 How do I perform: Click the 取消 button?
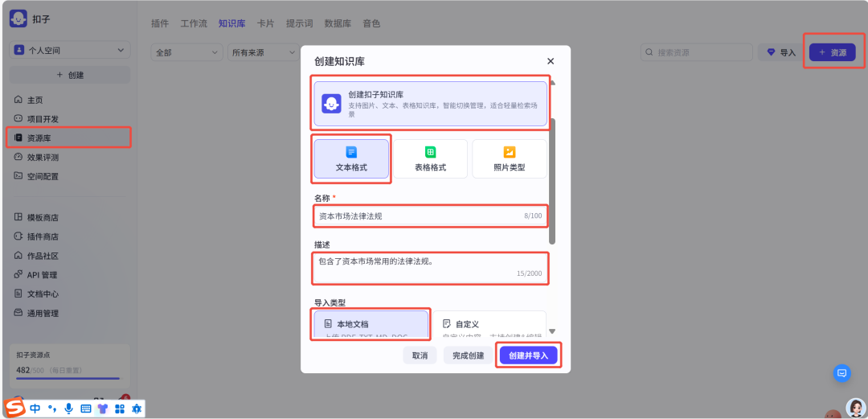[x=420, y=355]
